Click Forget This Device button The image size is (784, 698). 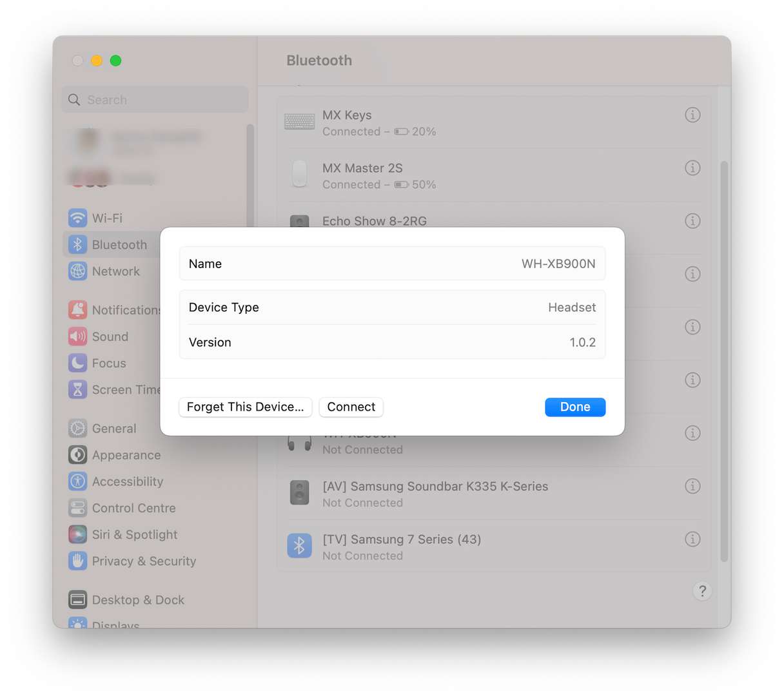coord(245,407)
